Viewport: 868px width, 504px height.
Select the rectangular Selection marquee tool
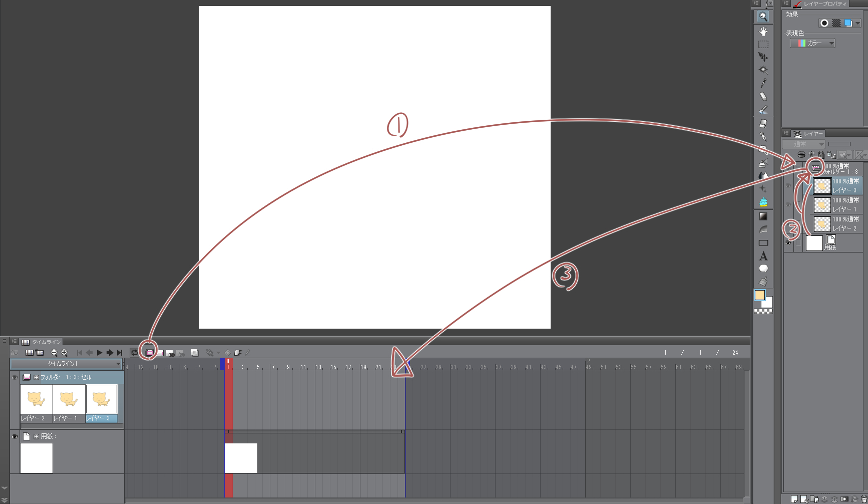click(x=763, y=45)
